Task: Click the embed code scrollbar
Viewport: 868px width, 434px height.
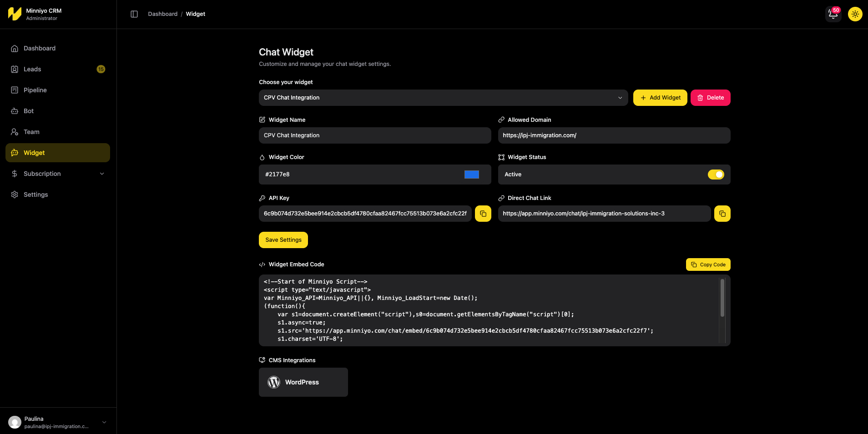Action: coord(722,298)
